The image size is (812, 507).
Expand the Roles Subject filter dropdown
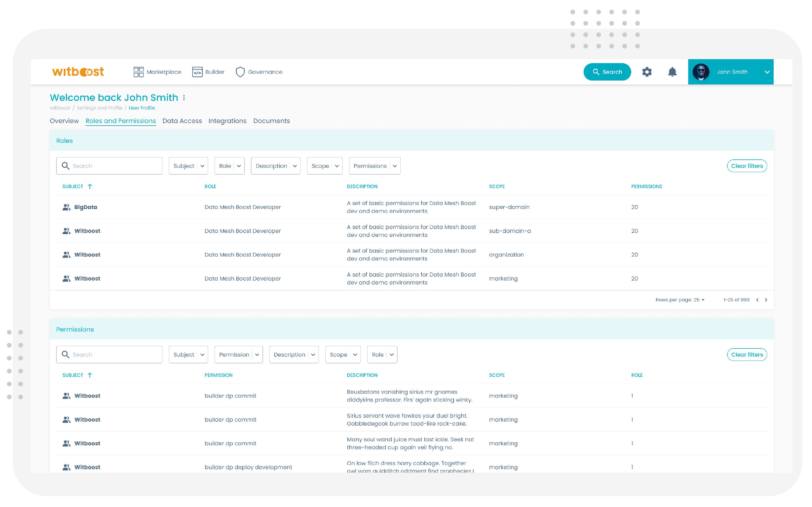188,166
